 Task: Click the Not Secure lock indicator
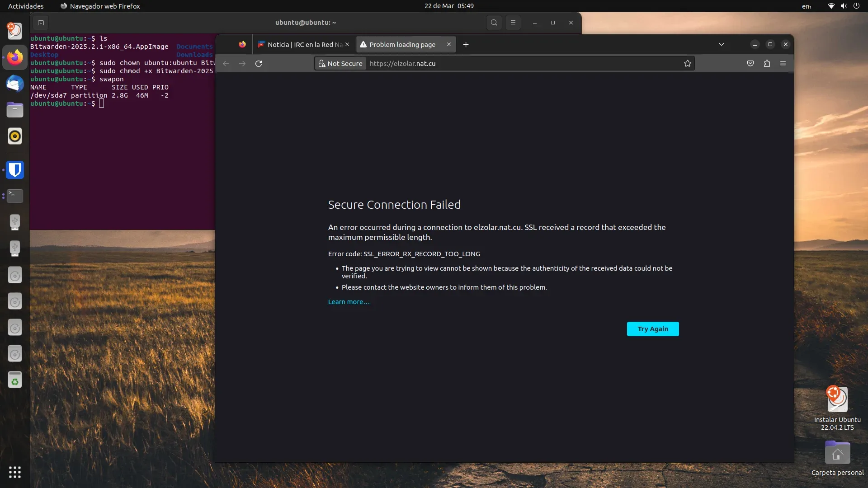click(x=340, y=64)
